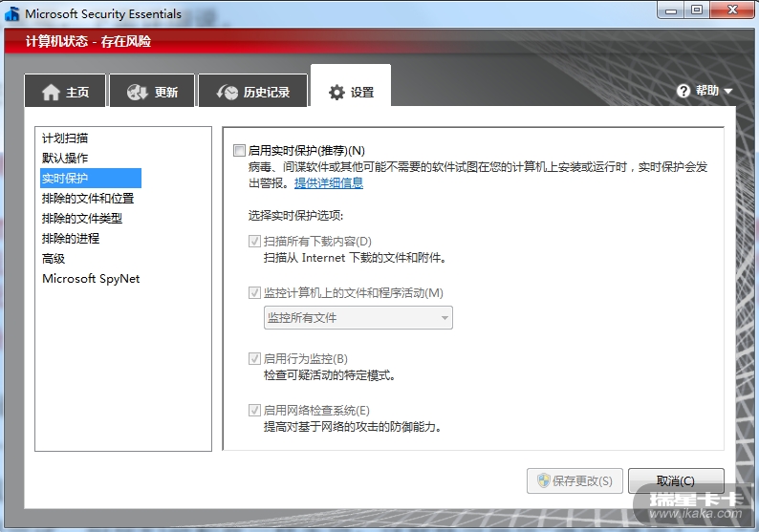Click the clock icon on 历史记录 tab
Viewport: 759px width, 532px height.
[227, 92]
